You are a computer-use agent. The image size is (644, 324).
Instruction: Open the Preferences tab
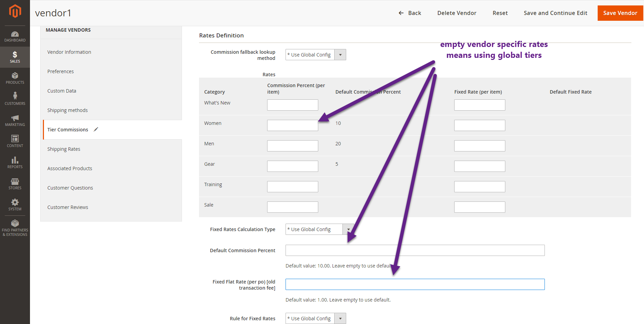click(111, 71)
